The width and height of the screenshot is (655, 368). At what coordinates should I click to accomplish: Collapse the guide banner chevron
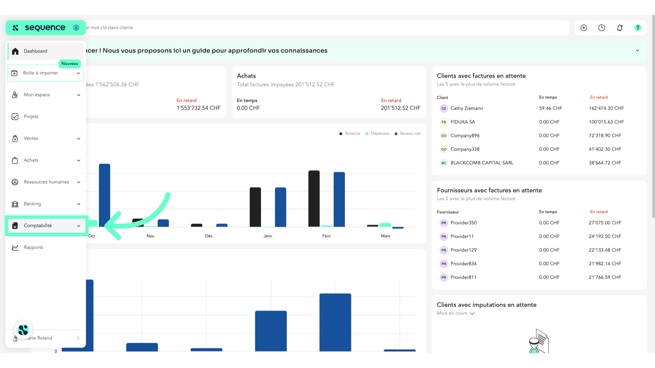[x=637, y=51]
